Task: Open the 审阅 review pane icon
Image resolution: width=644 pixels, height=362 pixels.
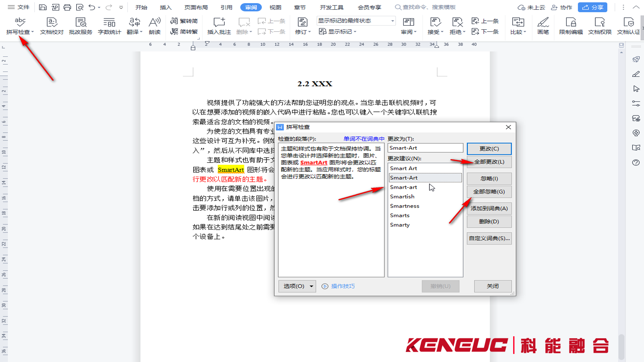Action: coord(409,22)
